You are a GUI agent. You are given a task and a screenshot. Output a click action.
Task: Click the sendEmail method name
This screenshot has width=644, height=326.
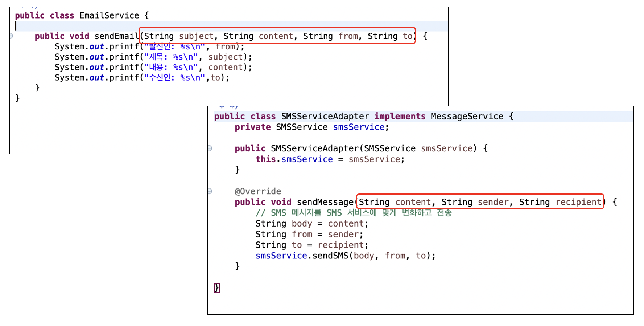(116, 36)
